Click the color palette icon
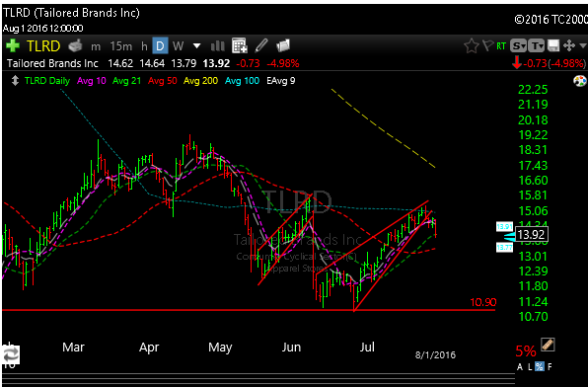The width and height of the screenshot is (588, 387). [580, 81]
